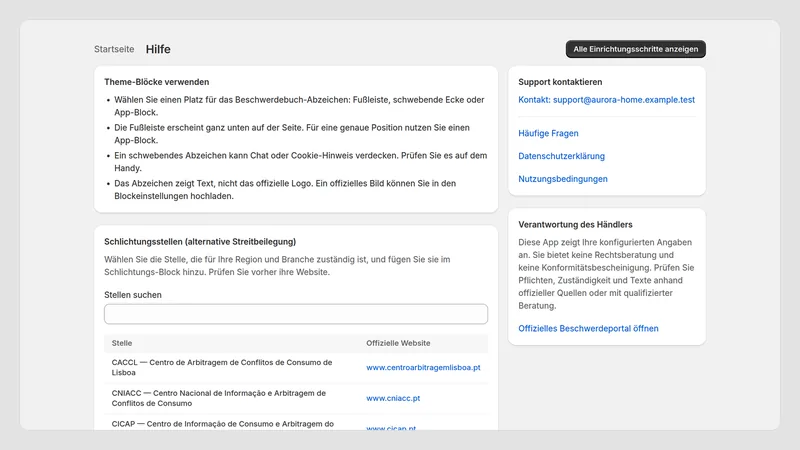Image resolution: width=800 pixels, height=450 pixels.
Task: Visit www.cniacc.pt website link
Action: tap(393, 398)
